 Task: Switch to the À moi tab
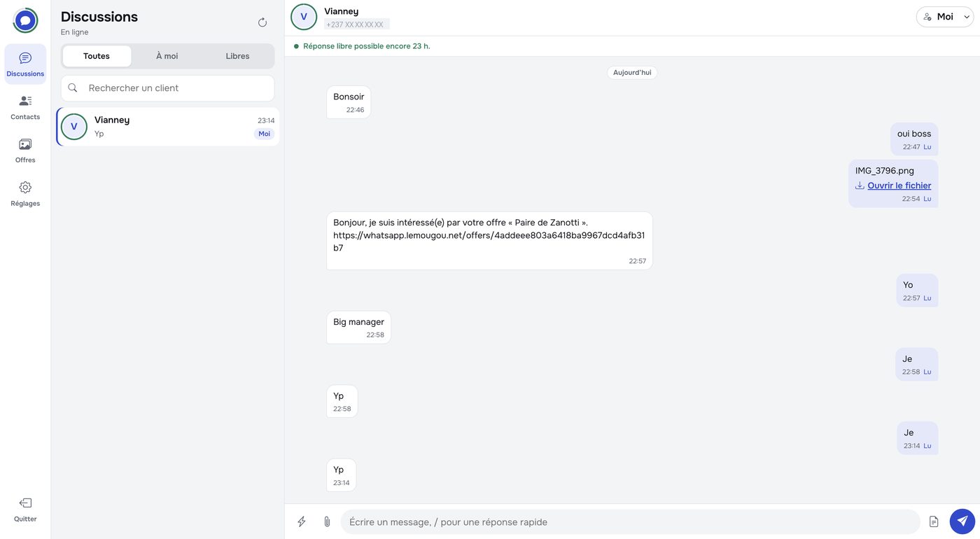pyautogui.click(x=167, y=56)
